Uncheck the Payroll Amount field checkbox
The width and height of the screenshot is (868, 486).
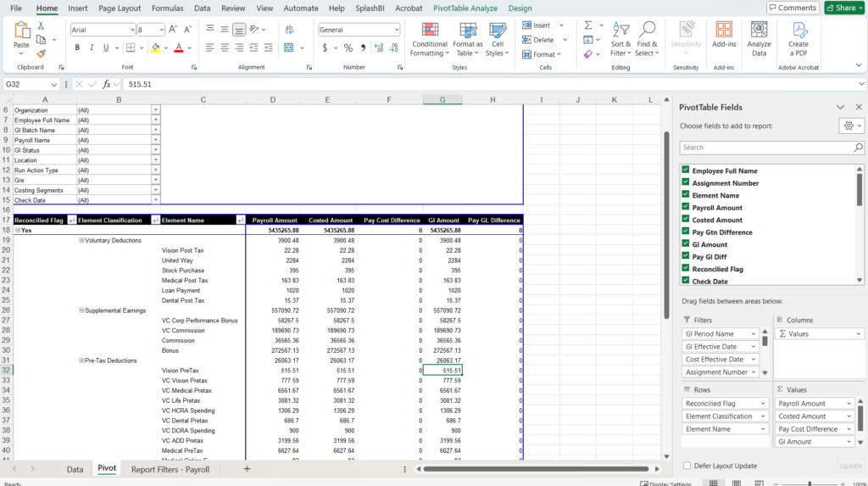pos(685,208)
